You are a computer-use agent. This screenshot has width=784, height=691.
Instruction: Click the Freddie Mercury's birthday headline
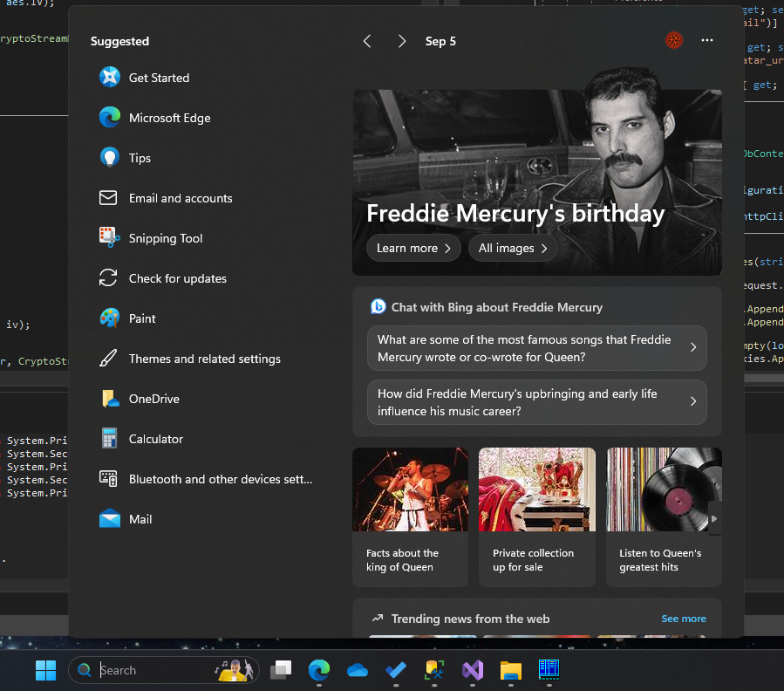[x=515, y=214]
